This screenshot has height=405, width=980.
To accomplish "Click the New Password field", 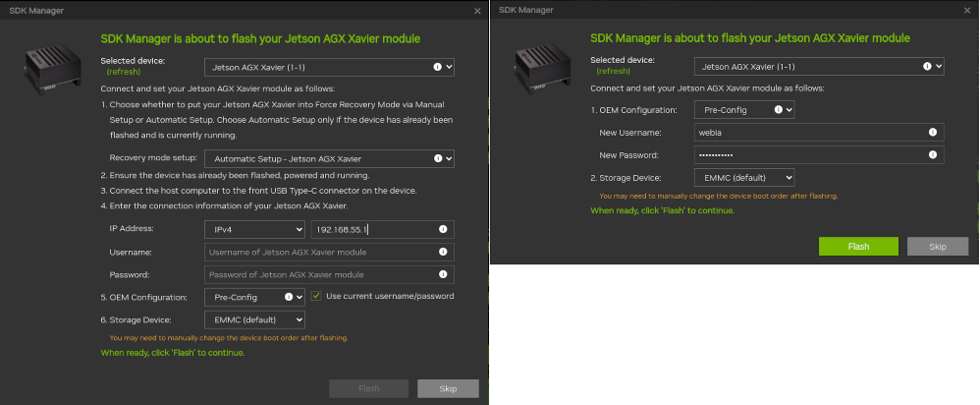I will (819, 155).
